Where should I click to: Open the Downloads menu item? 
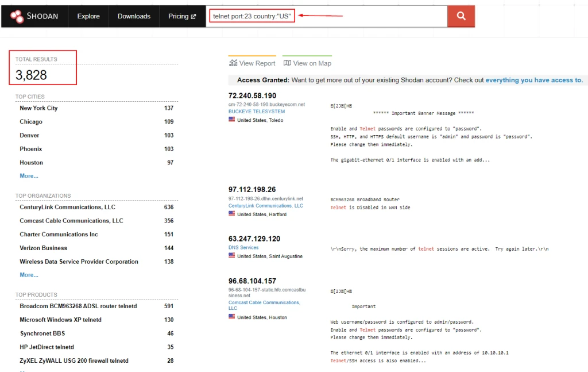click(x=134, y=16)
